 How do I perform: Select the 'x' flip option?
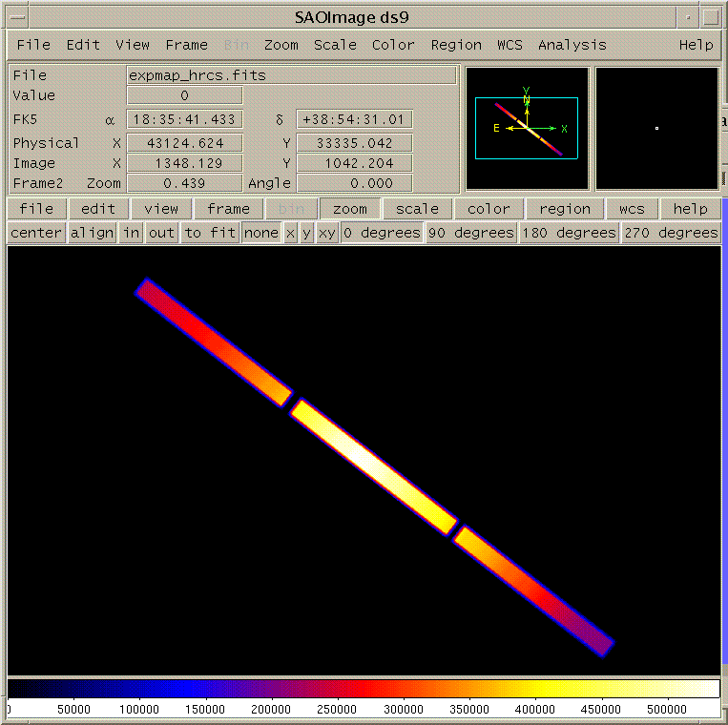291,233
